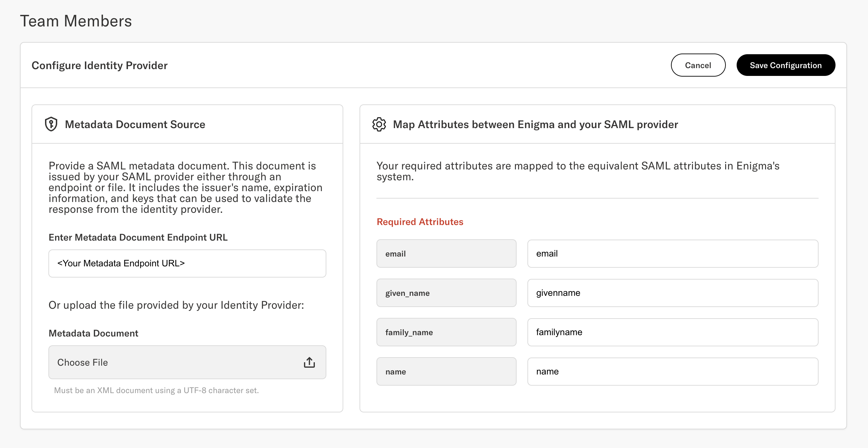Click the upload icon in the Choose File field
868x448 pixels.
click(309, 362)
